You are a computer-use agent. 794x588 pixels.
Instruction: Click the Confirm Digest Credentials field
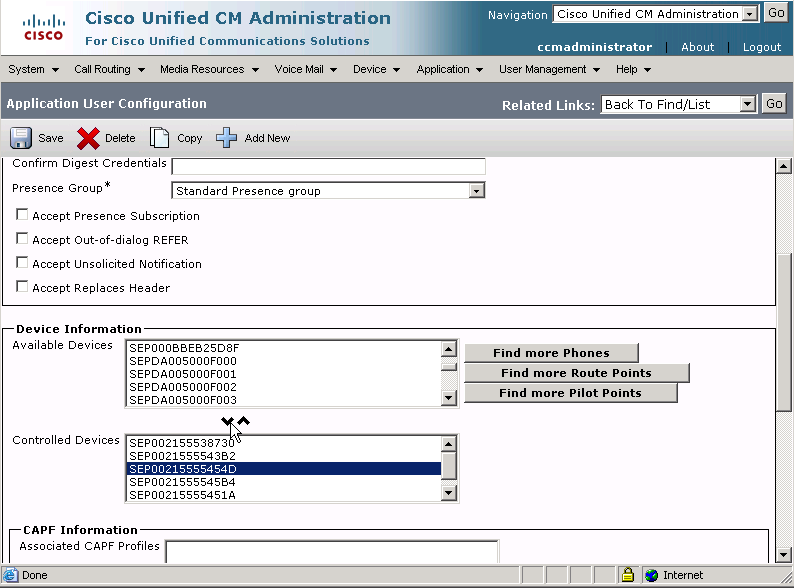[328, 166]
